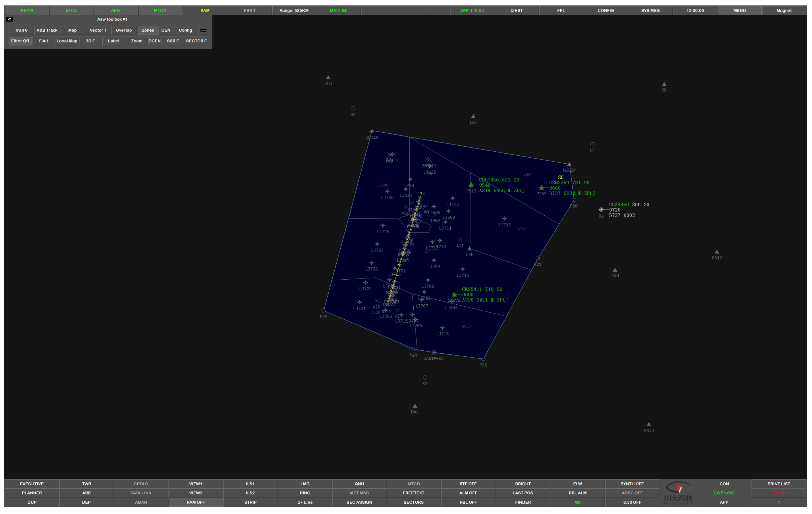Click the LGH navaid triangle
Viewport: 812px width, 514px height.
(473, 116)
